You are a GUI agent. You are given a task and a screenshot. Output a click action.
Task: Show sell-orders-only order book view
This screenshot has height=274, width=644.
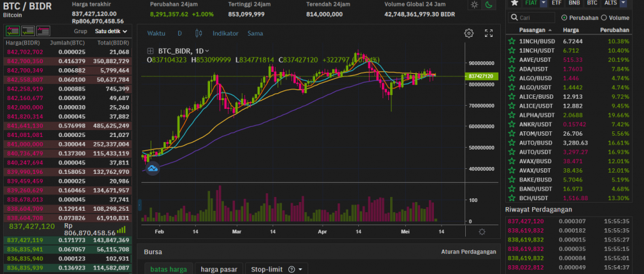[x=43, y=31]
